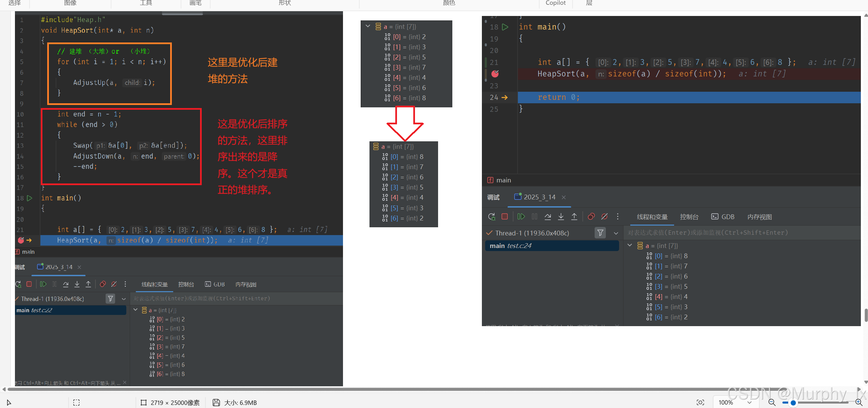Open the 内存视图 tab in test.c:24 debugger

pos(759,217)
